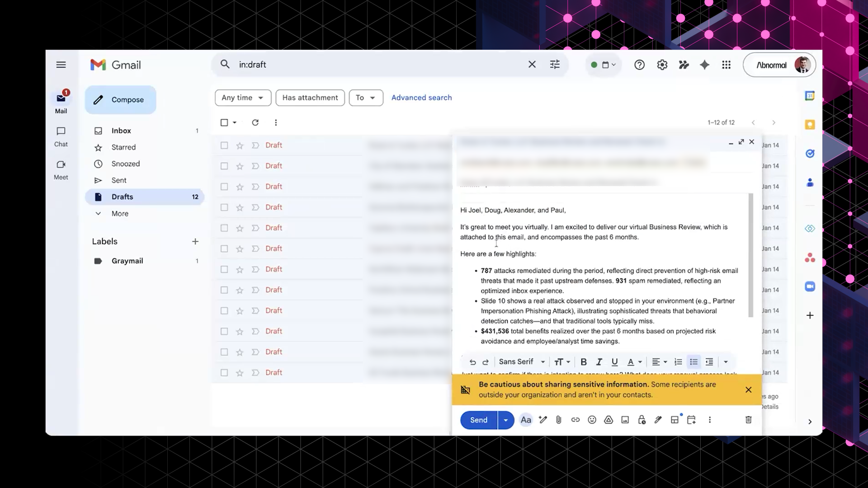Apply bold formatting

coord(584,362)
